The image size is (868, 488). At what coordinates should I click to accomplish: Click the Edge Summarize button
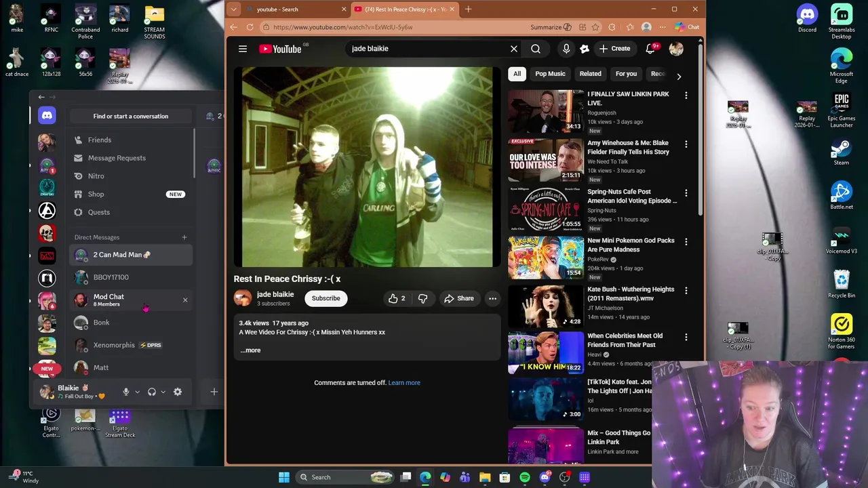[x=551, y=27]
